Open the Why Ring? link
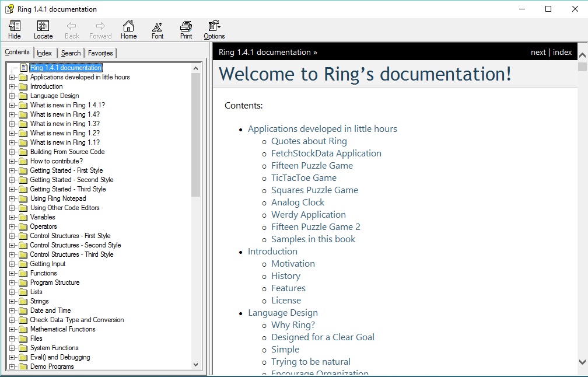This screenshot has width=588, height=377. pos(293,325)
